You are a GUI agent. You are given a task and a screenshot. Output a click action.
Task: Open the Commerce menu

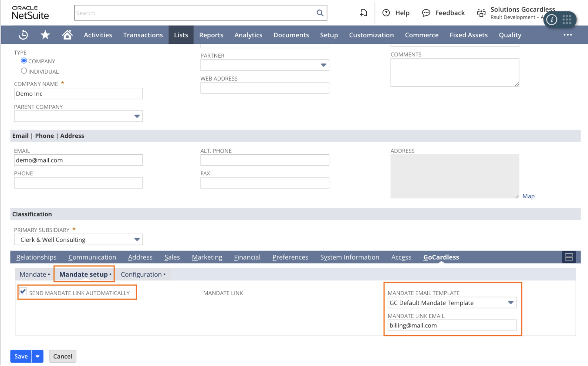pos(422,35)
